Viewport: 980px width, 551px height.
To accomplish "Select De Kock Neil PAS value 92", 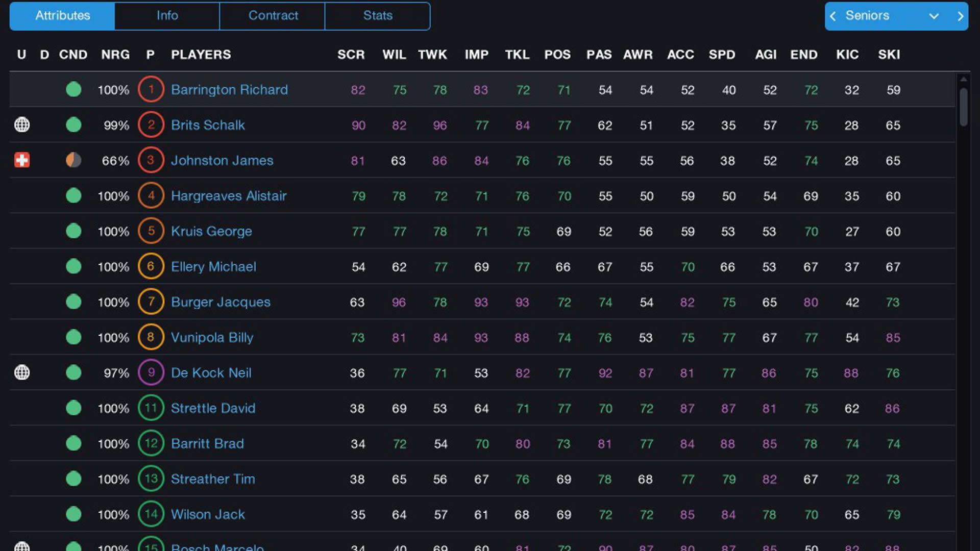I will [x=605, y=373].
